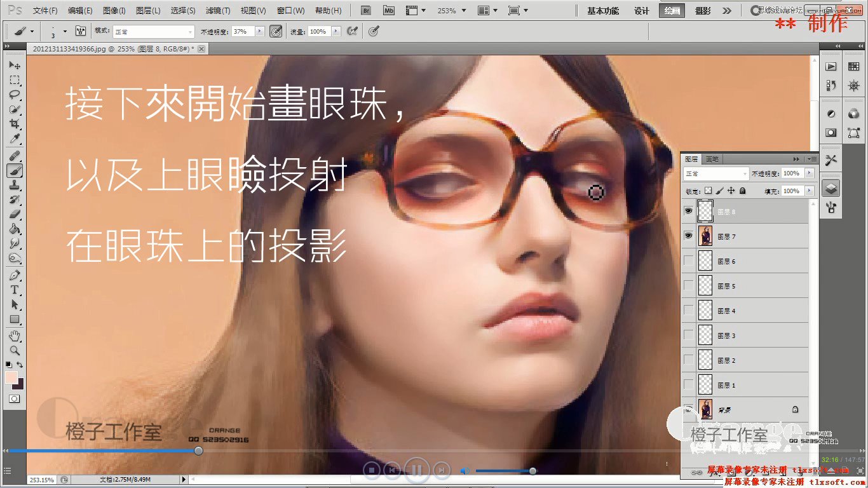The width and height of the screenshot is (868, 488).
Task: Launch Mini Bridge
Action: tap(388, 11)
